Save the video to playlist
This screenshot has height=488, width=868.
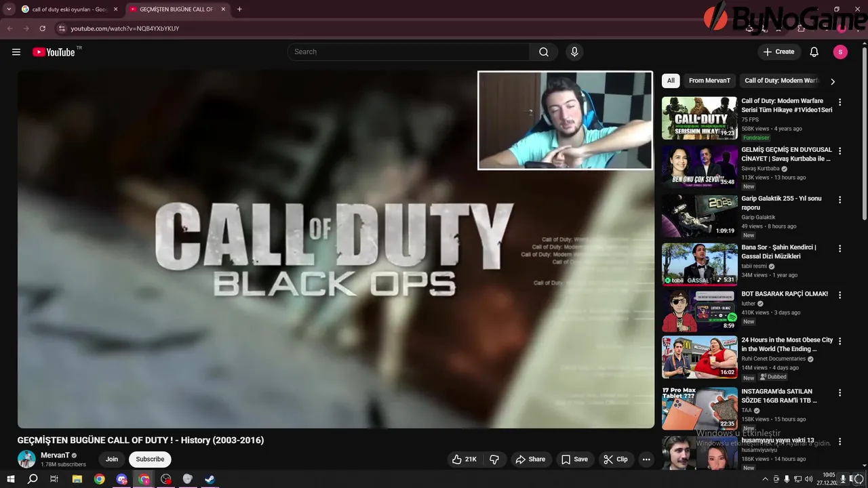point(574,459)
